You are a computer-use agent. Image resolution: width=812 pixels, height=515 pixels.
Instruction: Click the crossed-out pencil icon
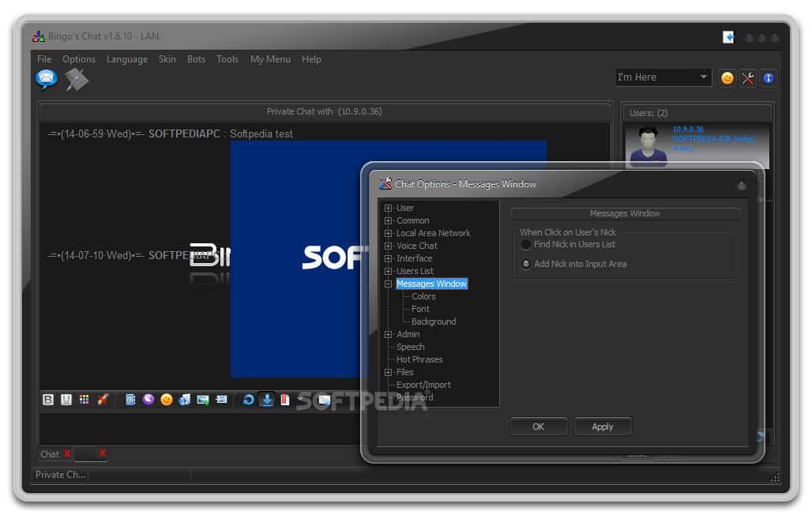[x=103, y=400]
